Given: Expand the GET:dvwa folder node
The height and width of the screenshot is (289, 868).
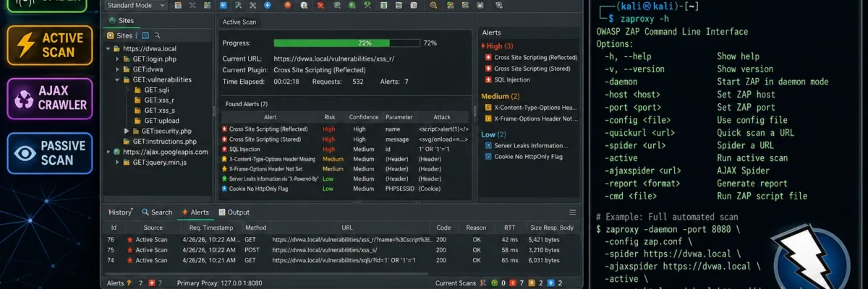Looking at the screenshot, I should 117,69.
